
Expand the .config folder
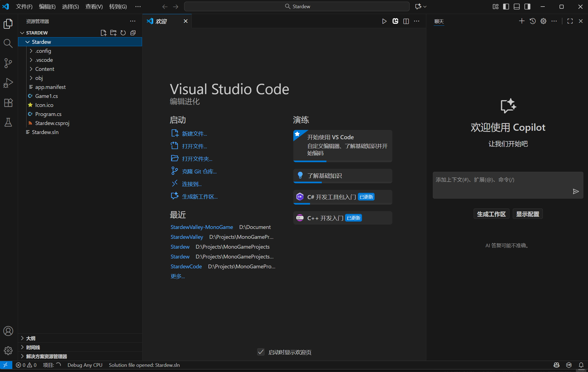coord(43,51)
